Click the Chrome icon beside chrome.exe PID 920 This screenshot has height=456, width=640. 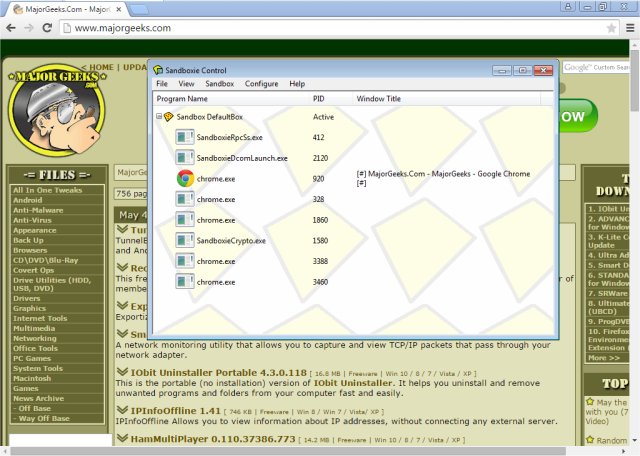(x=185, y=179)
